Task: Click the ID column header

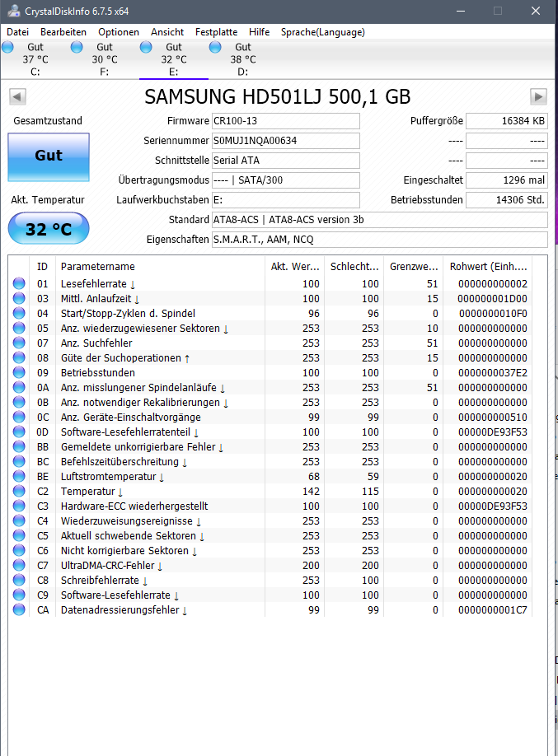Action: click(43, 267)
